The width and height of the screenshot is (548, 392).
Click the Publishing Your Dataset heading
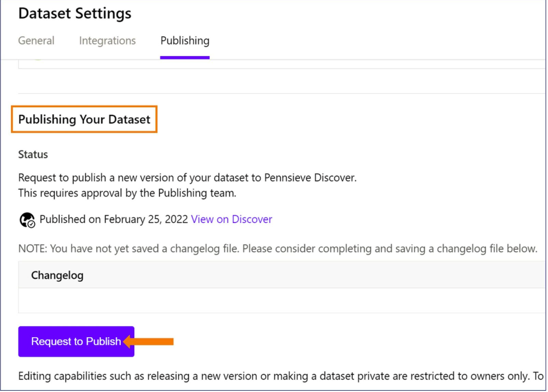click(x=84, y=119)
